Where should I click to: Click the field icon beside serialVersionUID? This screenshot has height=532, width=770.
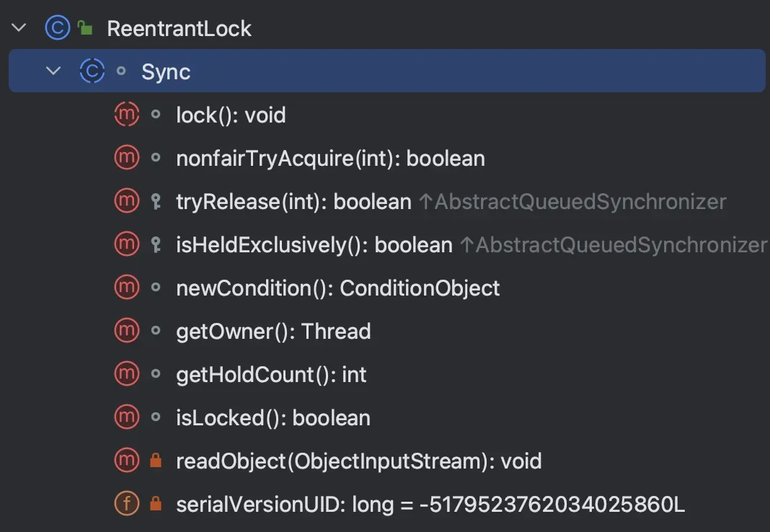[x=126, y=505]
